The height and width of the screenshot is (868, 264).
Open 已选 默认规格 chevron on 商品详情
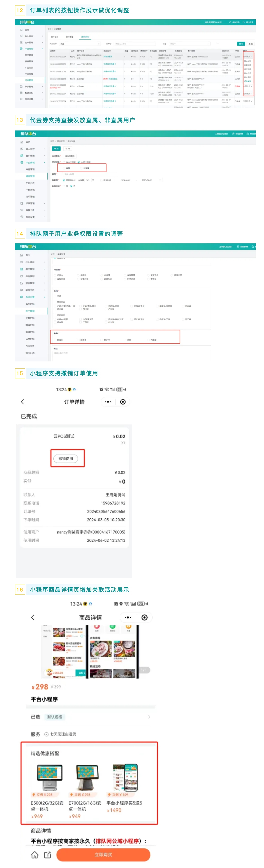coord(149,717)
